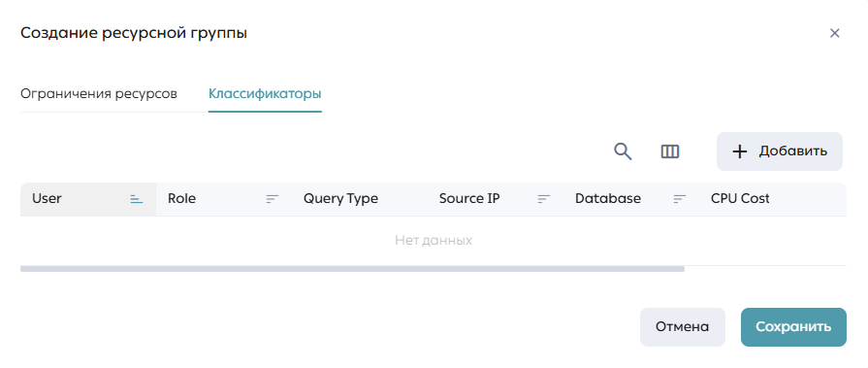Click the Сохранить button
This screenshot has width=868, height=368.
point(793,327)
